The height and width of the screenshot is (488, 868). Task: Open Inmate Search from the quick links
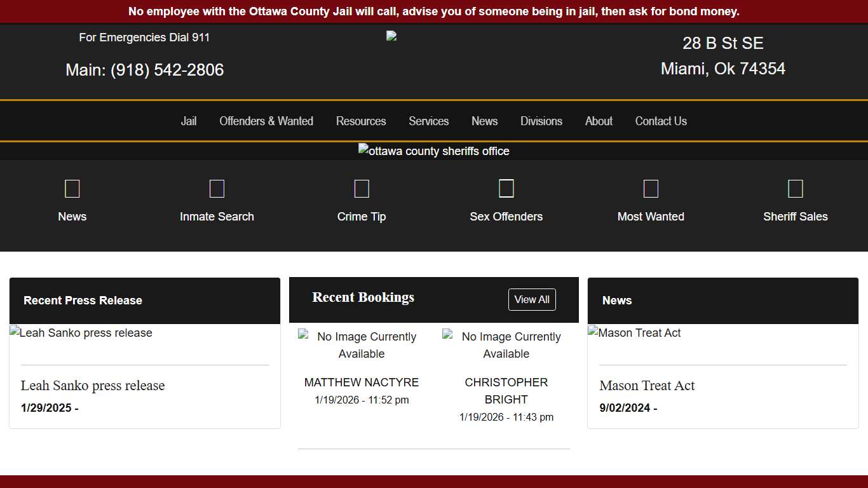217,188
